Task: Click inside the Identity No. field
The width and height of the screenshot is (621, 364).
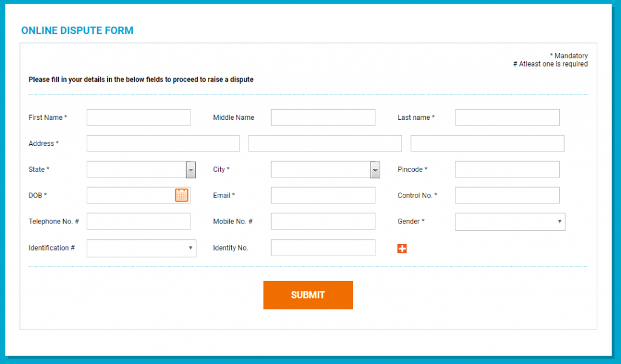Action: (x=323, y=247)
